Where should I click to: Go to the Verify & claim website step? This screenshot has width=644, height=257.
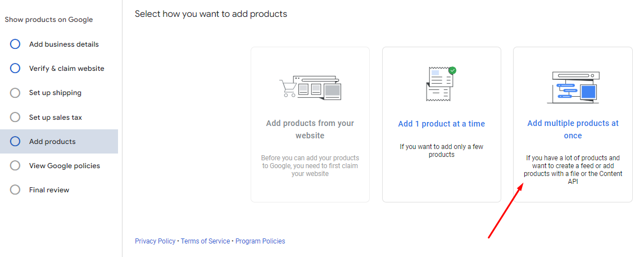coord(66,69)
